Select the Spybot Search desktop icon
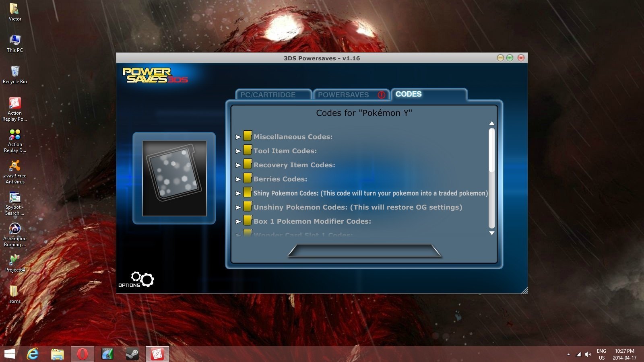 point(15,203)
